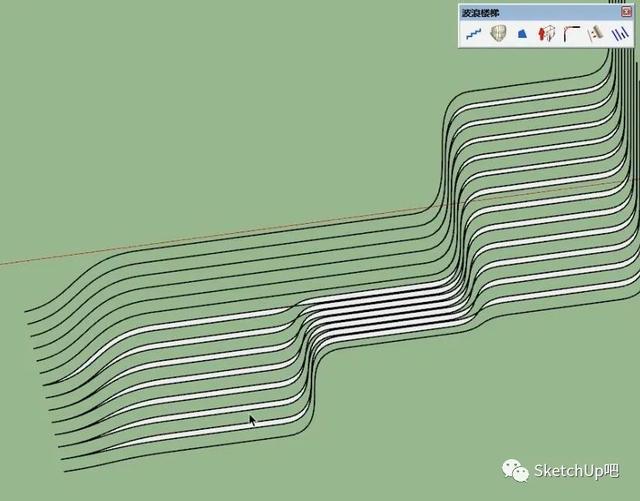Click the 波浪 floating toolbar title bar
640x501 pixels.
click(546, 12)
